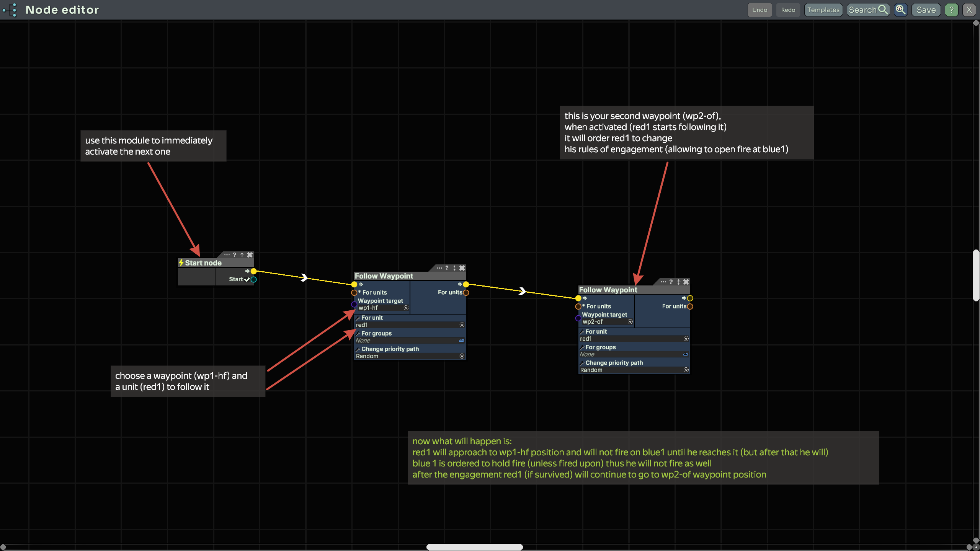Click the node editor logo icon
Viewport: 980px width, 551px height.
coord(10,10)
